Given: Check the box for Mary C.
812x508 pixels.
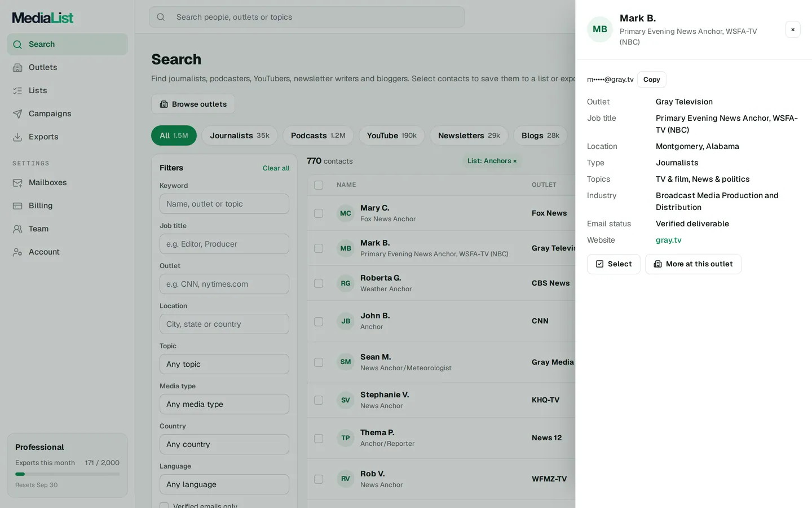Looking at the screenshot, I should pos(319,213).
